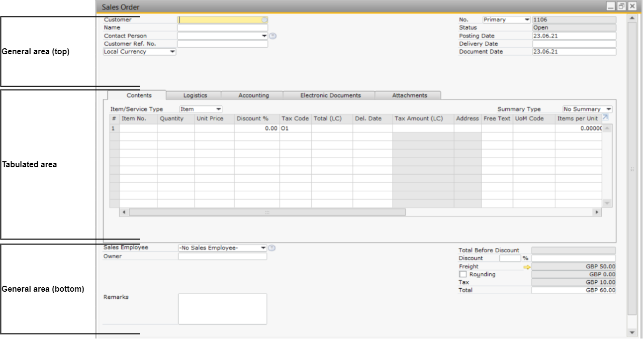Open the Accounting tab
The height and width of the screenshot is (339, 644).
(253, 96)
